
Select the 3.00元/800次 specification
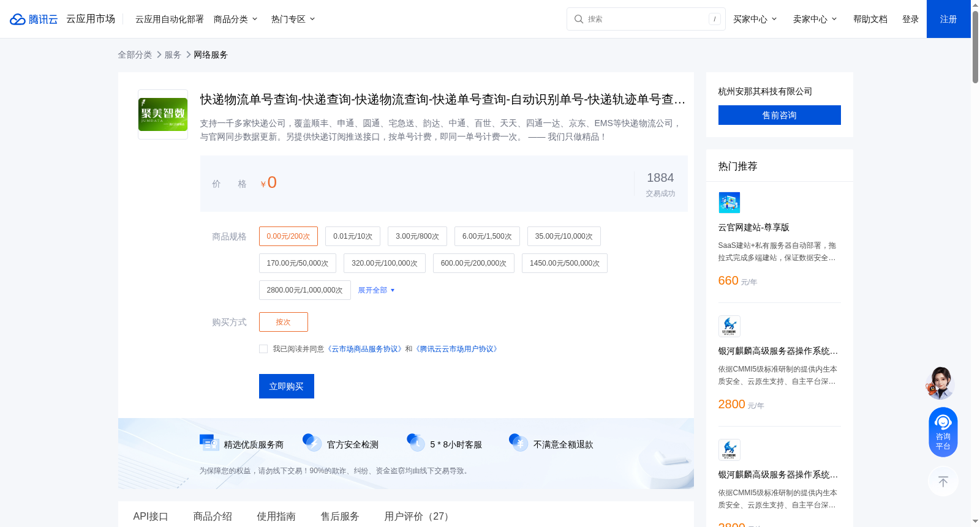417,236
